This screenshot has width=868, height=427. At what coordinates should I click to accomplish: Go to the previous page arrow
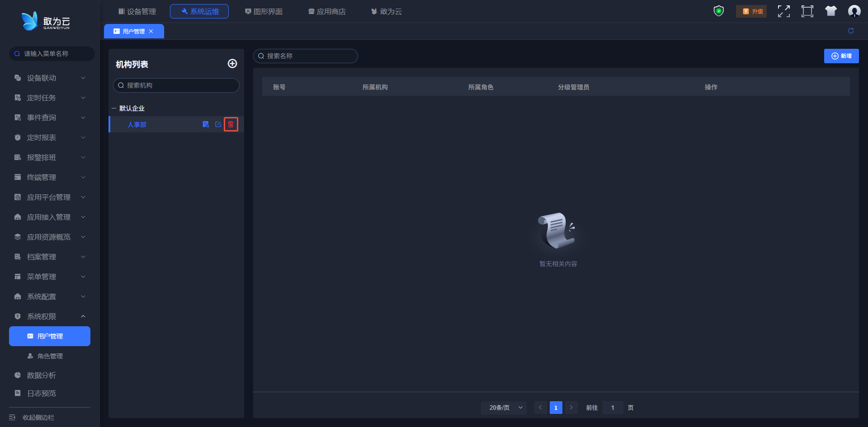[540, 408]
